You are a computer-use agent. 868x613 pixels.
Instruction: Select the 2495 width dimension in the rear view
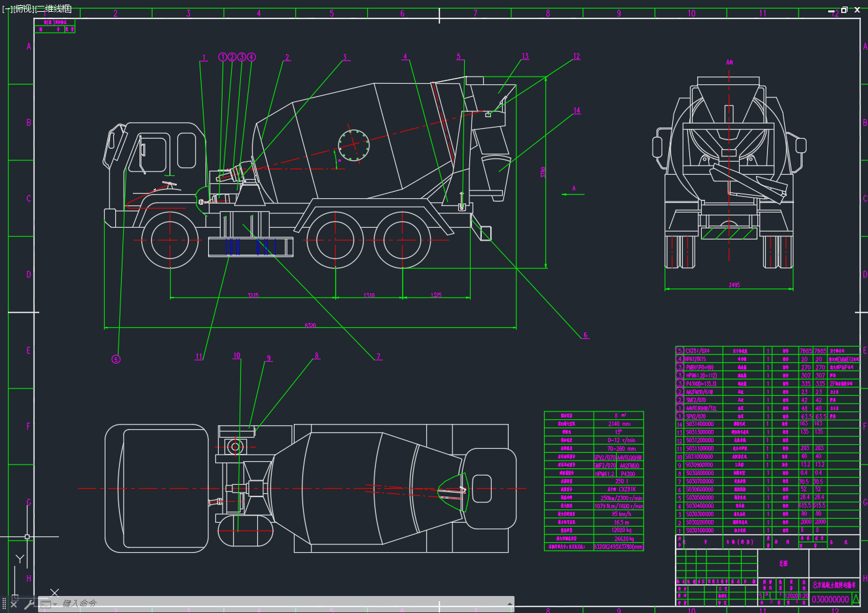pos(734,285)
